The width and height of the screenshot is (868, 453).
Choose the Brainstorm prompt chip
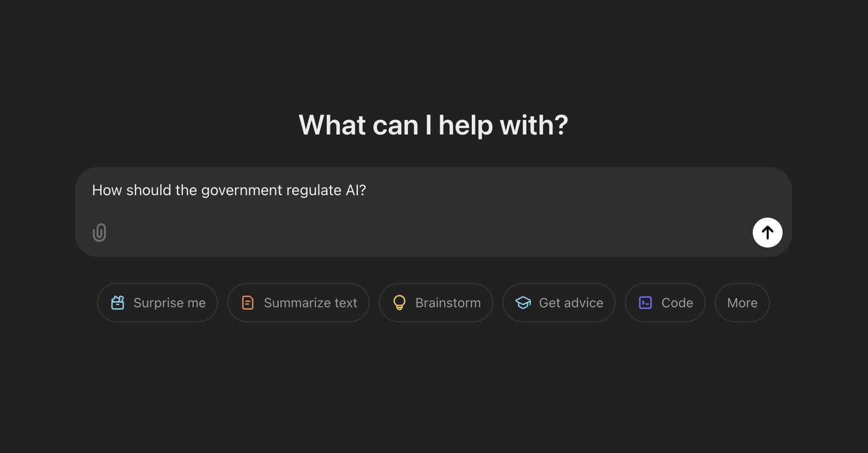[x=435, y=303]
